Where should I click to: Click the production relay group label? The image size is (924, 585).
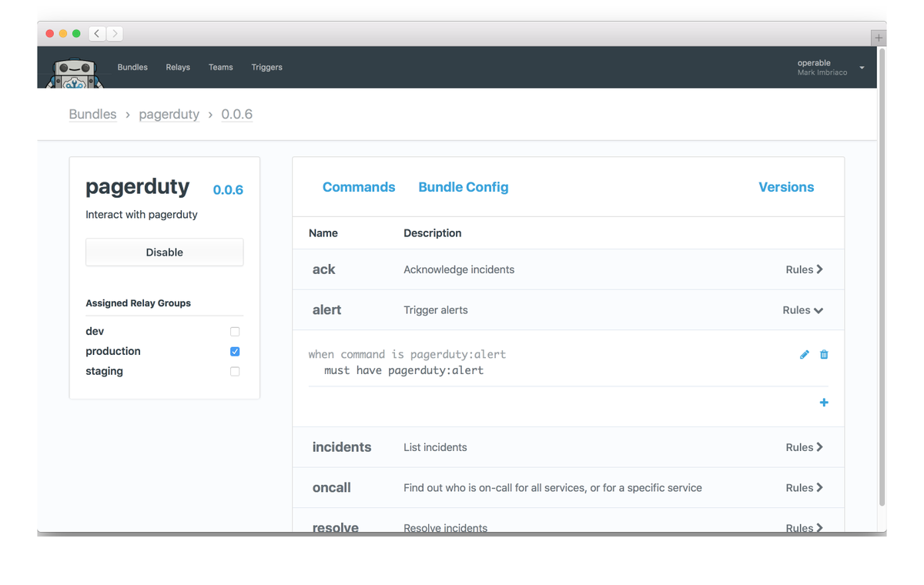[x=113, y=351]
